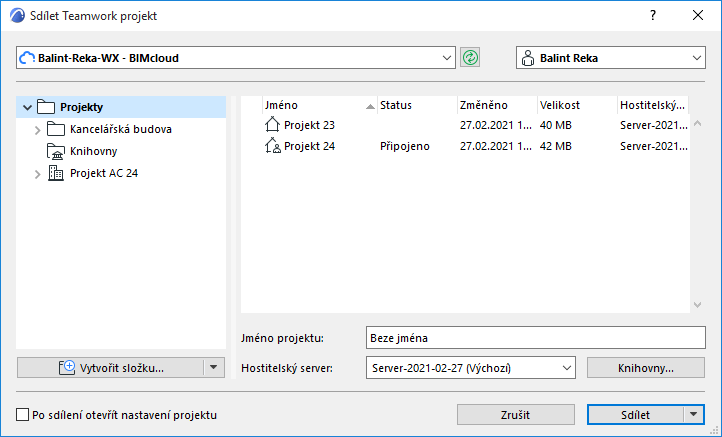Click the BIMcloud cloud icon in server box
The width and height of the screenshot is (722, 437).
[x=27, y=58]
